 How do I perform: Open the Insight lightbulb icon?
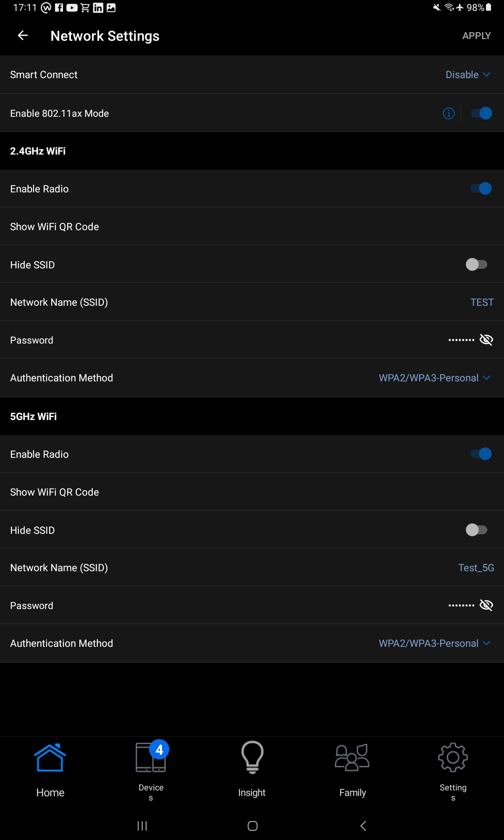pyautogui.click(x=252, y=758)
